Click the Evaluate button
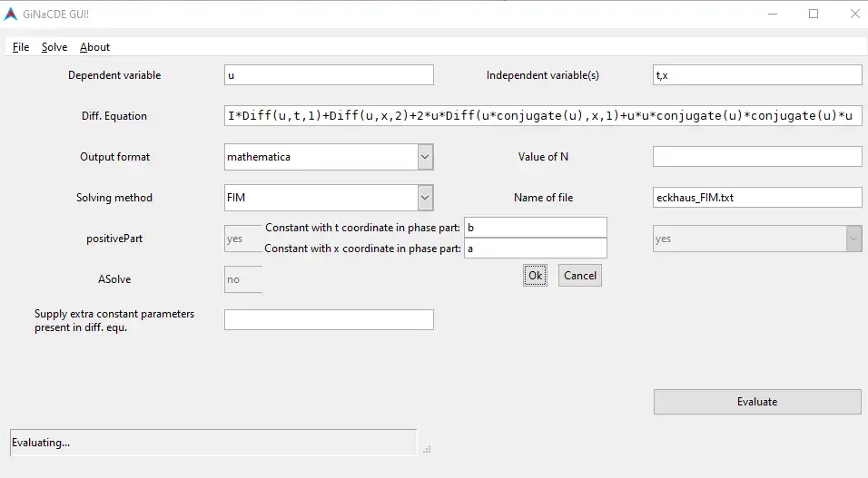 coord(757,402)
